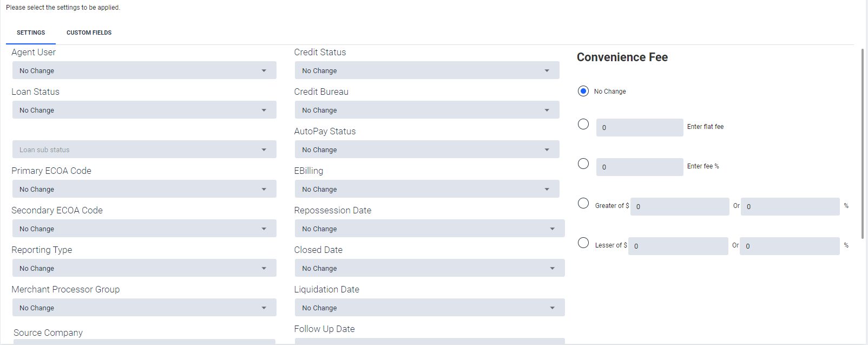Click the AutoPay Status dropdown arrow
The width and height of the screenshot is (868, 345).
point(547,149)
